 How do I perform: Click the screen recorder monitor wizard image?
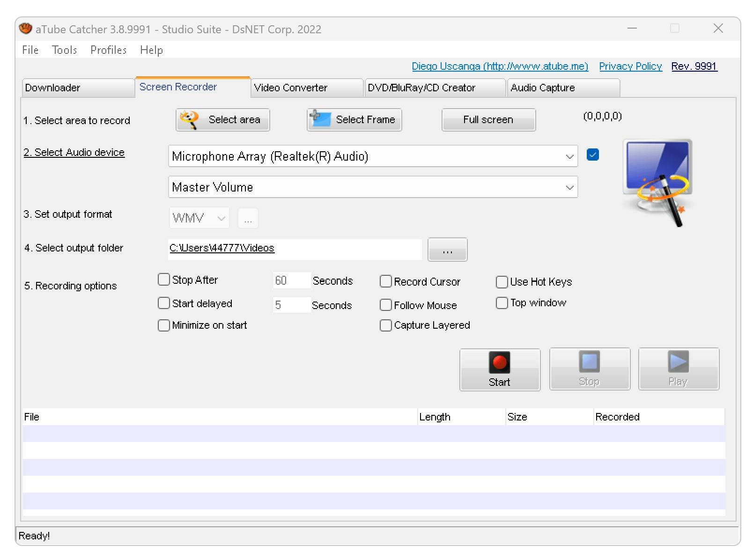point(657,182)
